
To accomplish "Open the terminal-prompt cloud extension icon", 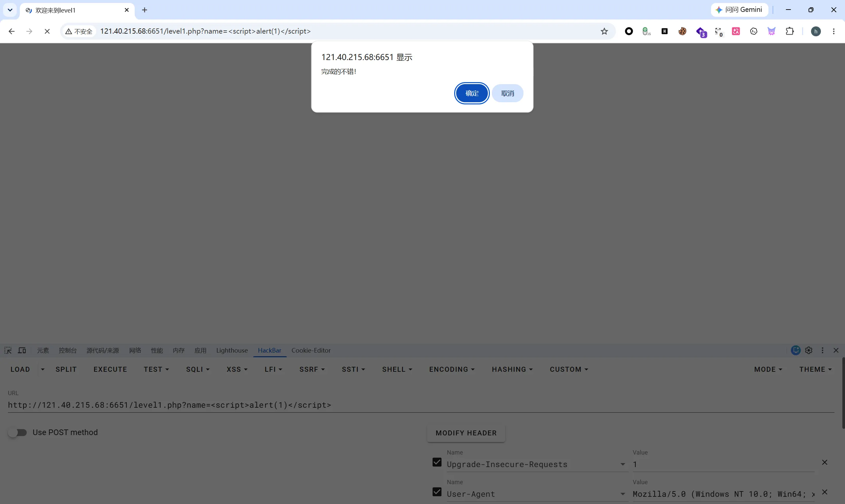I will [754, 31].
